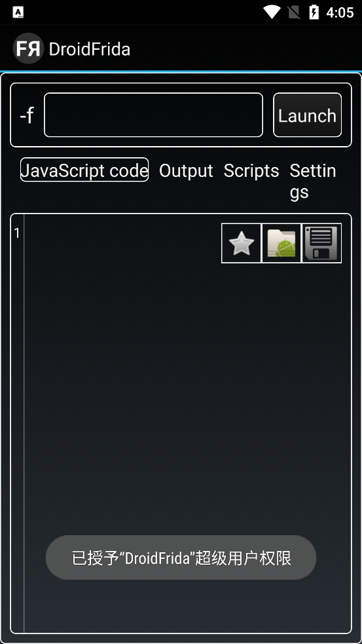Image resolution: width=362 pixels, height=644 pixels.
Task: Tap keyboard indicator icon in status bar
Action: click(18, 12)
